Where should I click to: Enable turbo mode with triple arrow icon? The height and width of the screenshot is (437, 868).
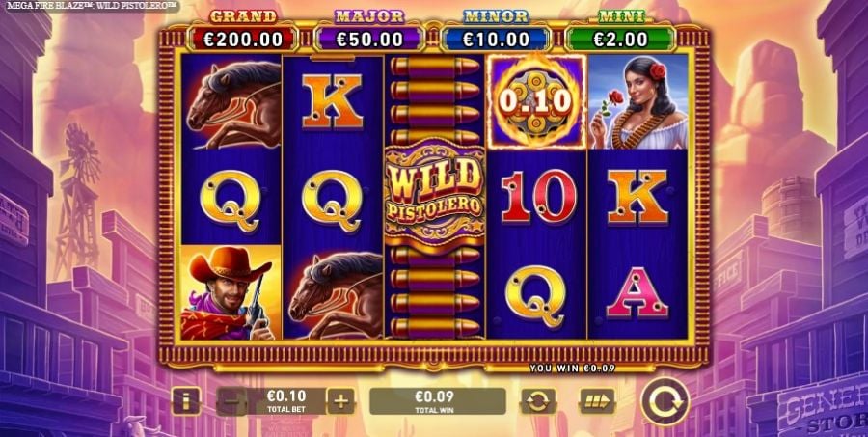(597, 401)
